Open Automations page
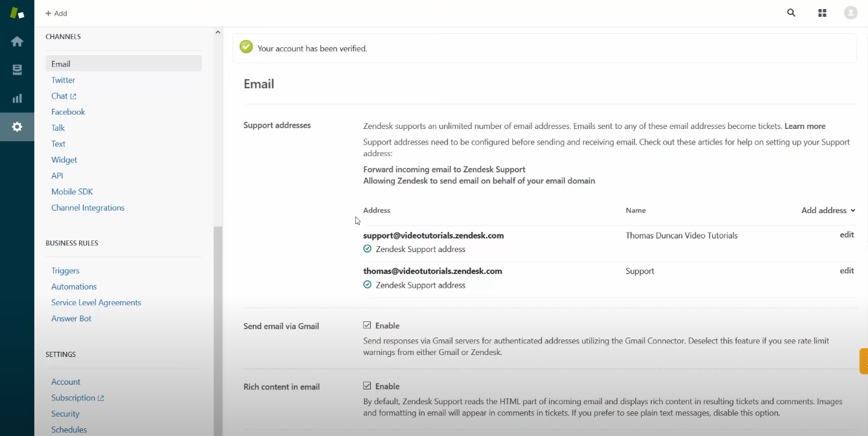The image size is (868, 436). [x=74, y=286]
